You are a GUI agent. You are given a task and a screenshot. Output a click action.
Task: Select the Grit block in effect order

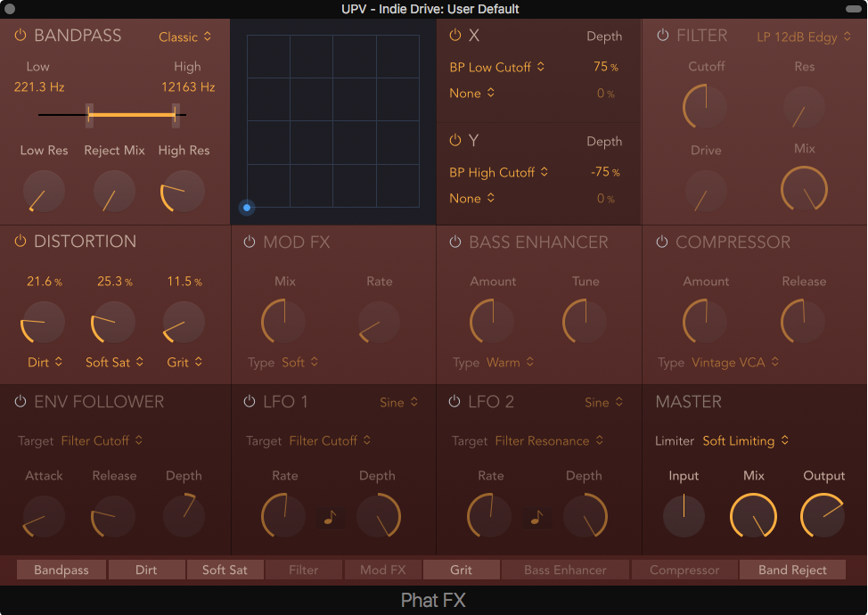coord(461,570)
